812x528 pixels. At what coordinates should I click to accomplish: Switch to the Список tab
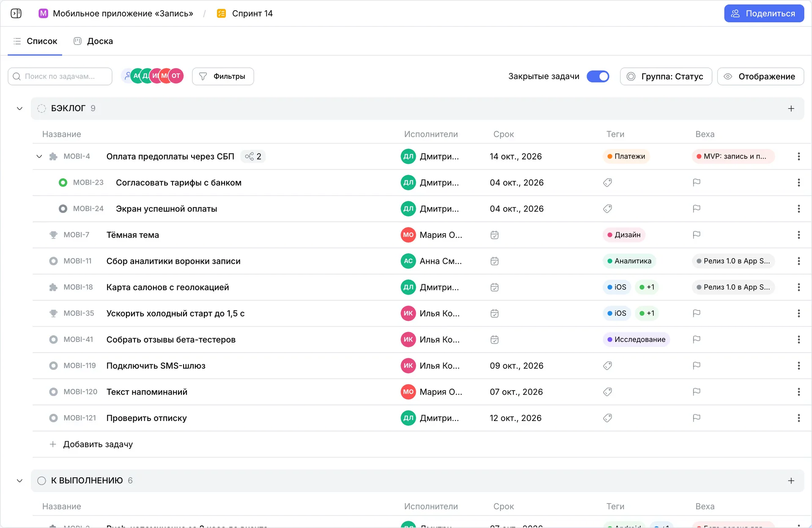[x=35, y=41]
